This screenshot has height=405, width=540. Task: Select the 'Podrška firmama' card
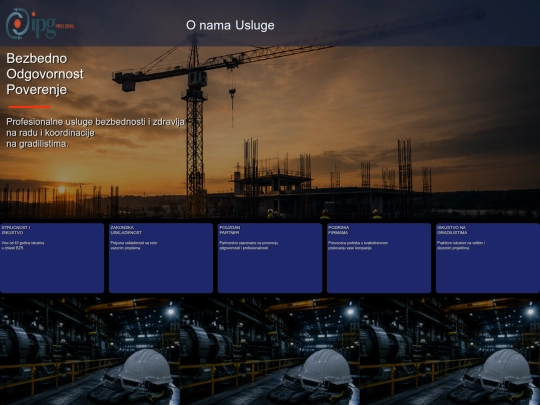pyautogui.click(x=379, y=258)
